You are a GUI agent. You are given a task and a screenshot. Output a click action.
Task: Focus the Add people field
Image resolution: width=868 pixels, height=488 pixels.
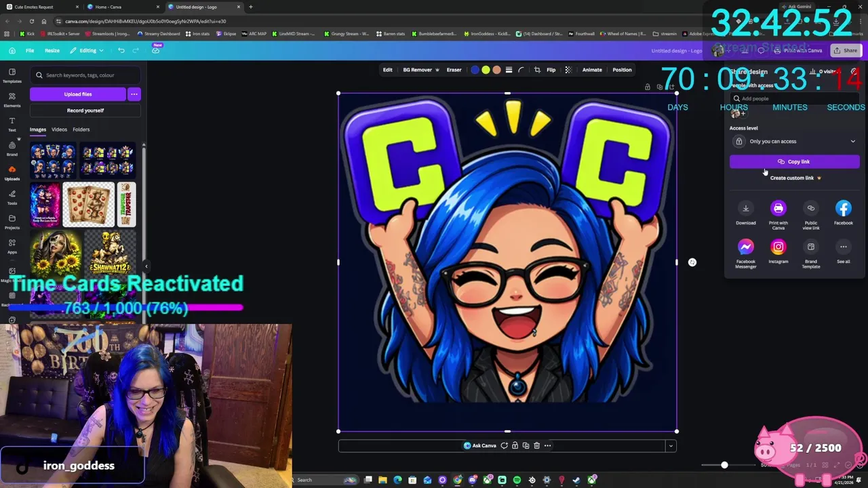click(x=794, y=99)
